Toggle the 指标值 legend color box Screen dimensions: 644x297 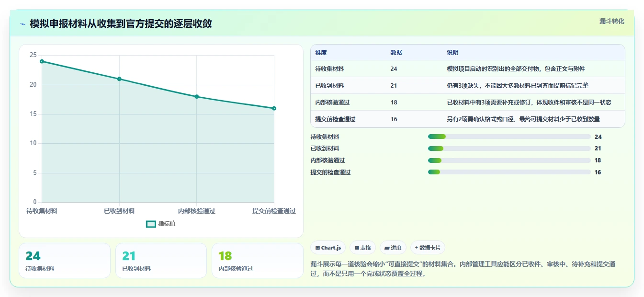tap(151, 224)
